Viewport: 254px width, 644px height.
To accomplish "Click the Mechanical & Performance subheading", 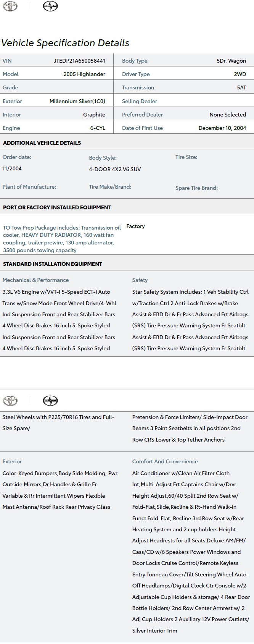I will click(35, 280).
